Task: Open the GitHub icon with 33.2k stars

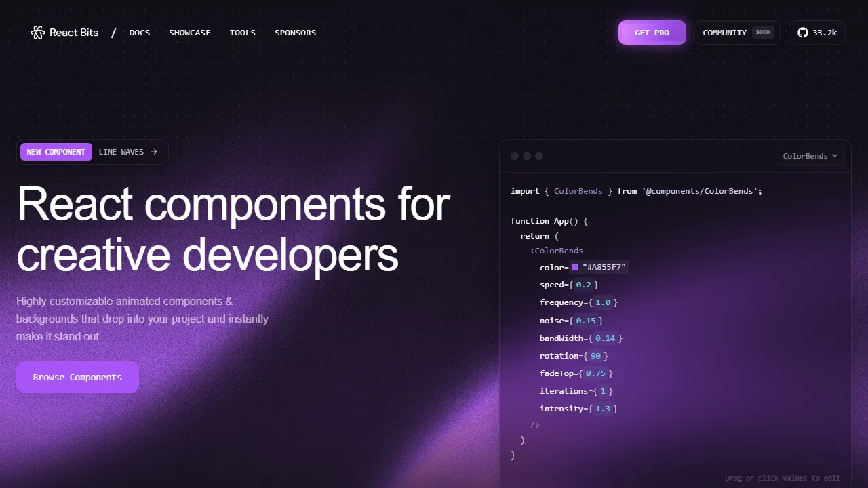Action: click(x=803, y=33)
